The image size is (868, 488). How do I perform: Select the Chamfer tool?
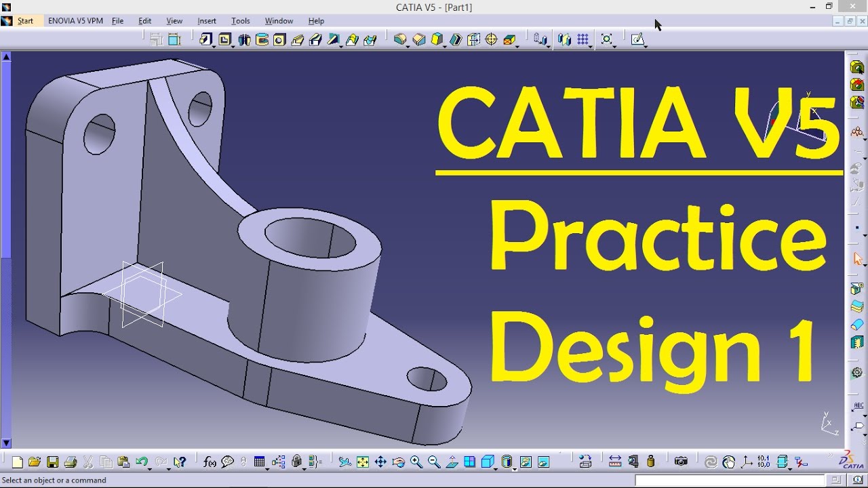419,39
